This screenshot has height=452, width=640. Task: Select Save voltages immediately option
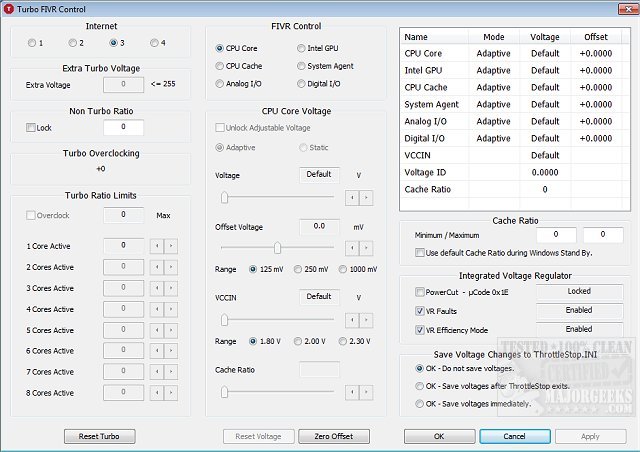point(420,404)
